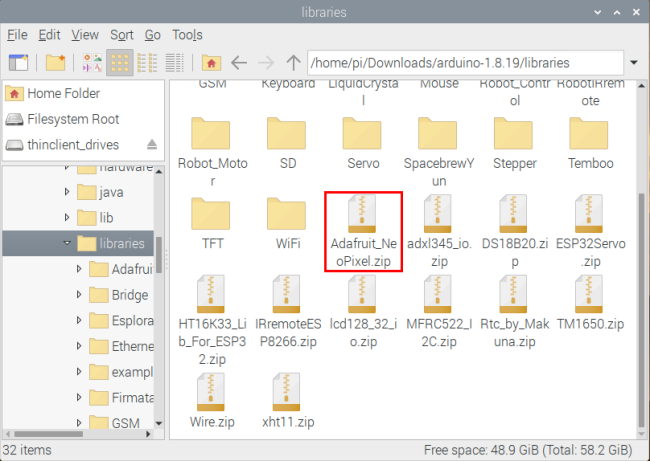Switch to thumbnail view mode
The image size is (650, 462).
92,63
